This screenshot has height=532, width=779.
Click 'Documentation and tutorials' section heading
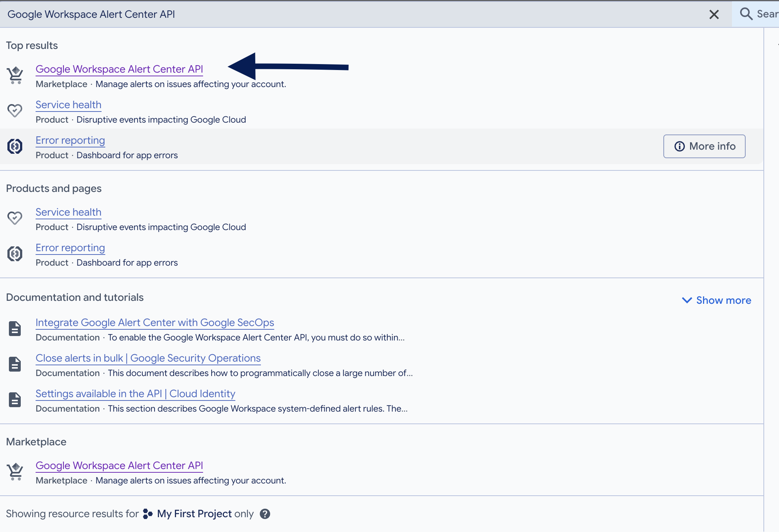[75, 297]
